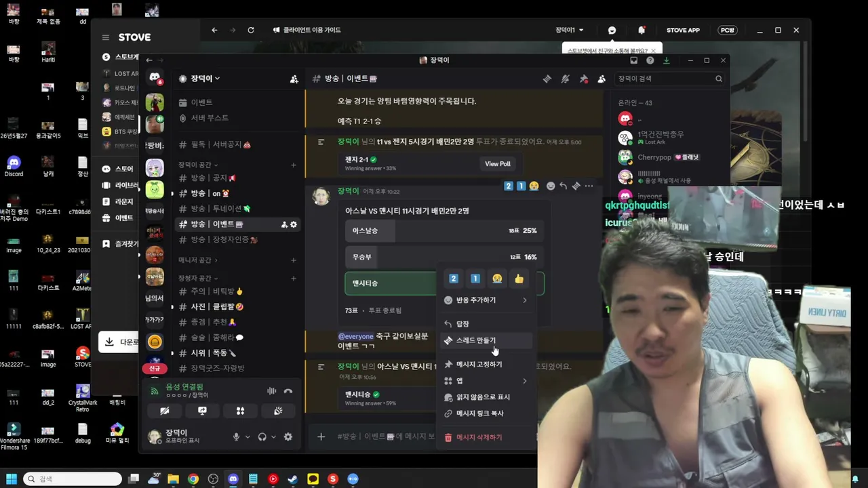Add channel to 장덕이 공간 category
Image resolution: width=868 pixels, height=488 pixels.
294,165
